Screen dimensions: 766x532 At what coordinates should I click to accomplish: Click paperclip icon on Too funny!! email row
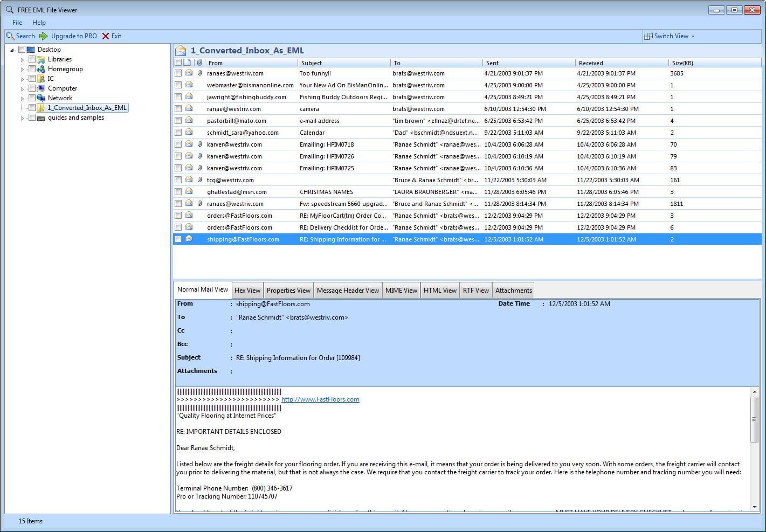[199, 73]
